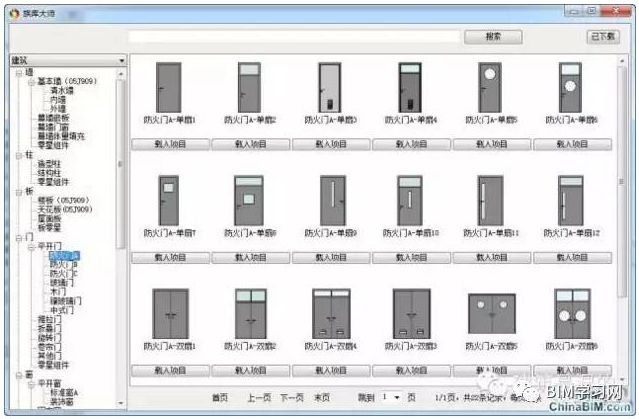Select 内墙 in the tree
The image size is (639, 419).
(58, 100)
